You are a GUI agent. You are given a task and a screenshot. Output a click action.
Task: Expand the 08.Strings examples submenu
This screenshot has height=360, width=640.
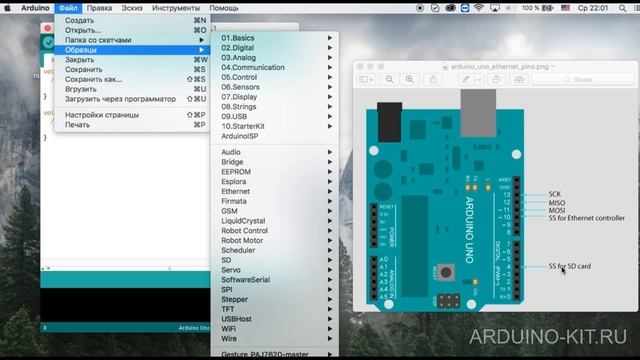tap(275, 107)
